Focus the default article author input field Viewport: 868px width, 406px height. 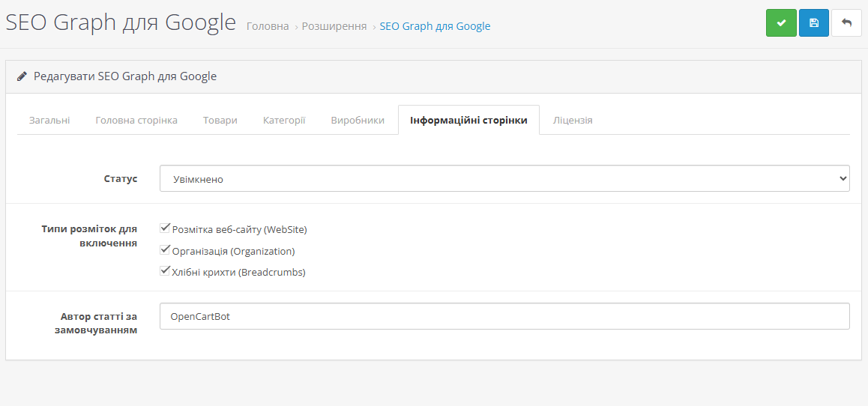point(504,316)
